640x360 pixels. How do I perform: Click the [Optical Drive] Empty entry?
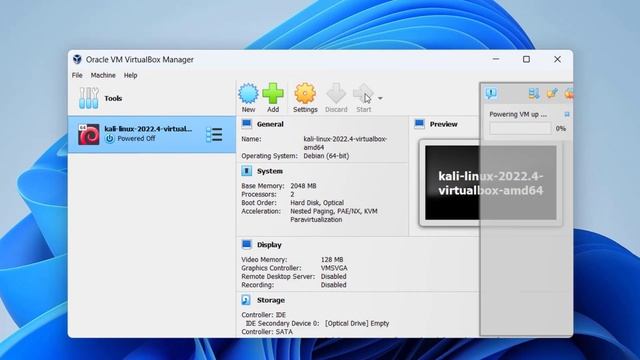(x=357, y=323)
